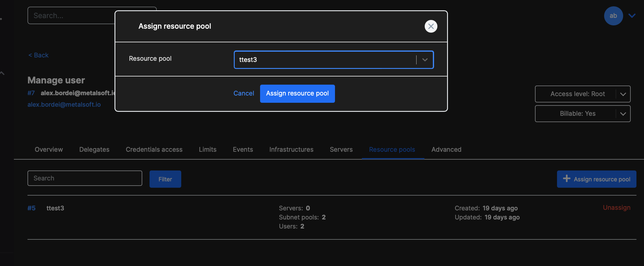Switch to the Overview tab
The height and width of the screenshot is (266, 644).
49,149
